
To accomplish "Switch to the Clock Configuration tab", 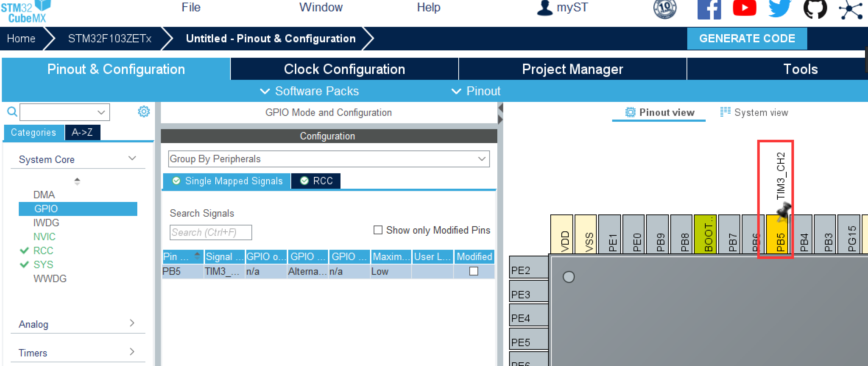I will [344, 69].
